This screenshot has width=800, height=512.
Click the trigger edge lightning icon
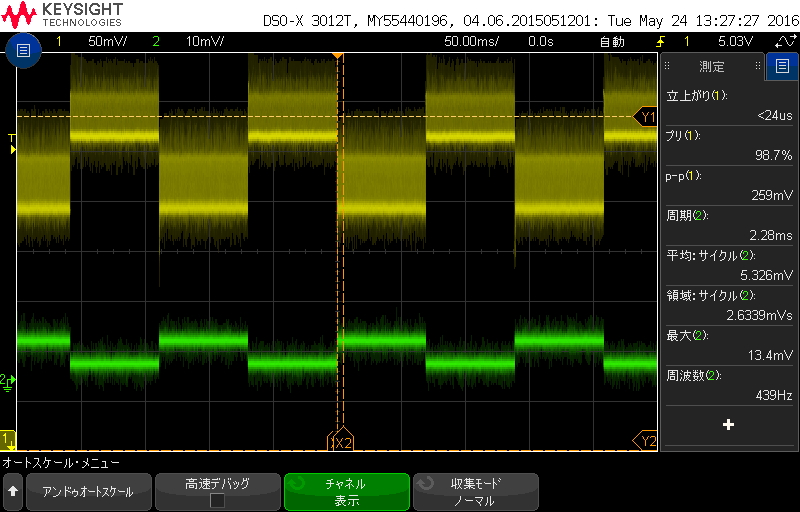tap(660, 42)
